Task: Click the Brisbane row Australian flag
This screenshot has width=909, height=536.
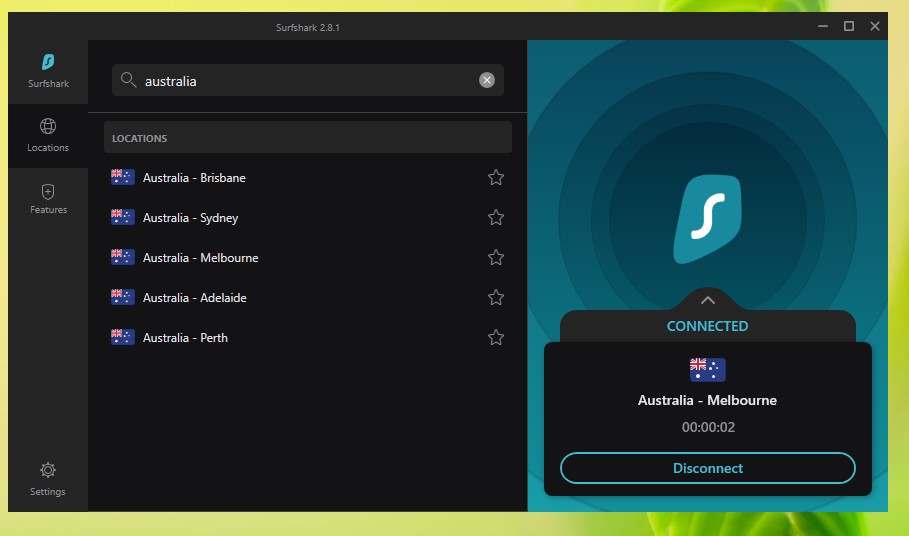Action: click(123, 177)
